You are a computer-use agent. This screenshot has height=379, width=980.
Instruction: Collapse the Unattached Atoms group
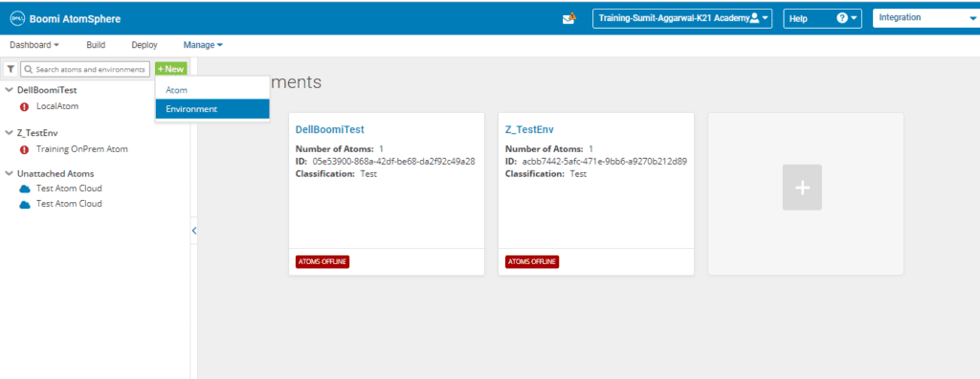coord(9,173)
